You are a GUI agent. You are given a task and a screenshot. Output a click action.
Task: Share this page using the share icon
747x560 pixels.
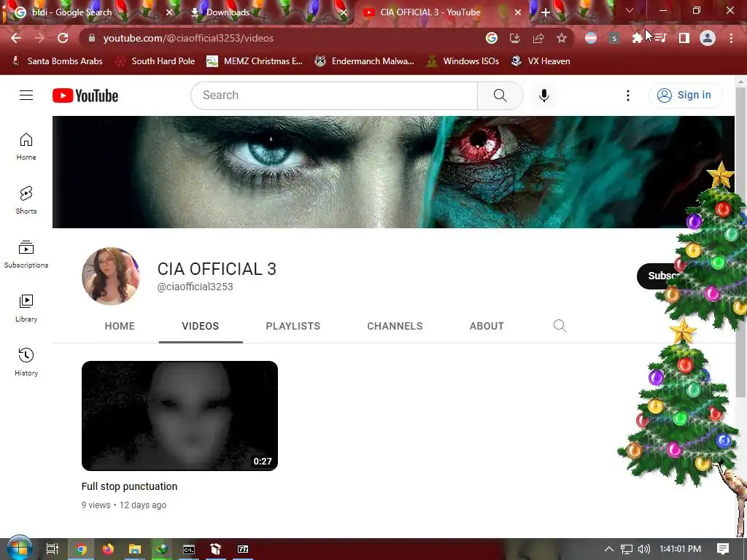538,38
